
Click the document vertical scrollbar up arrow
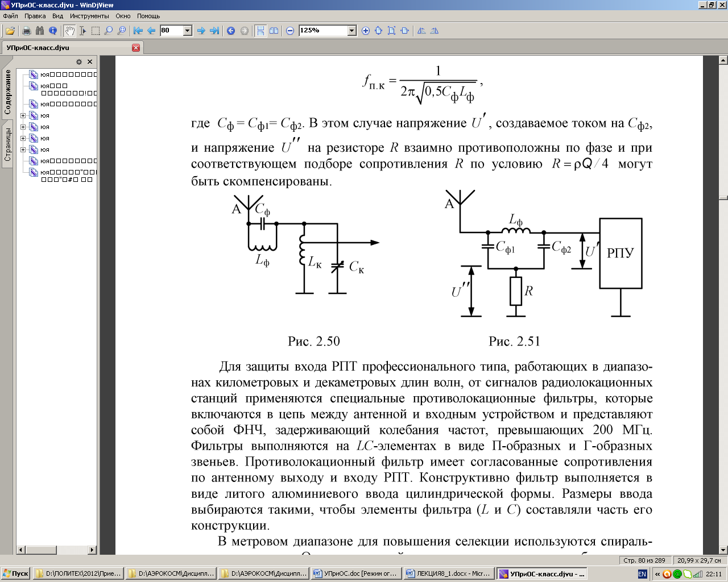pyautogui.click(x=723, y=60)
